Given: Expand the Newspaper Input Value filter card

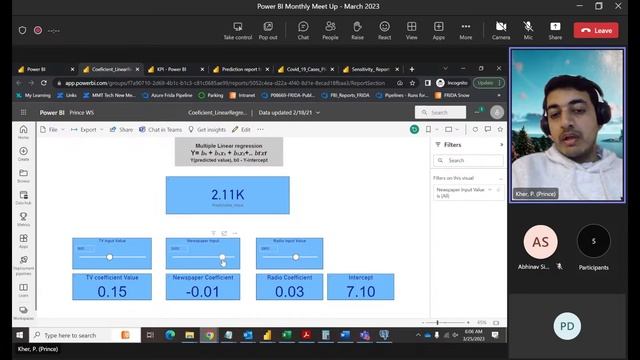Looking at the screenshot, I should pos(490,190).
